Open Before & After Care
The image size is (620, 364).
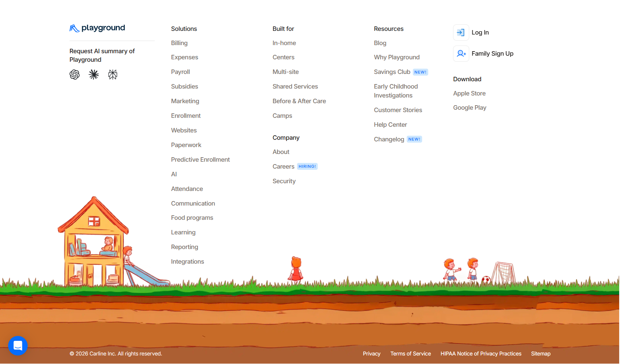299,101
